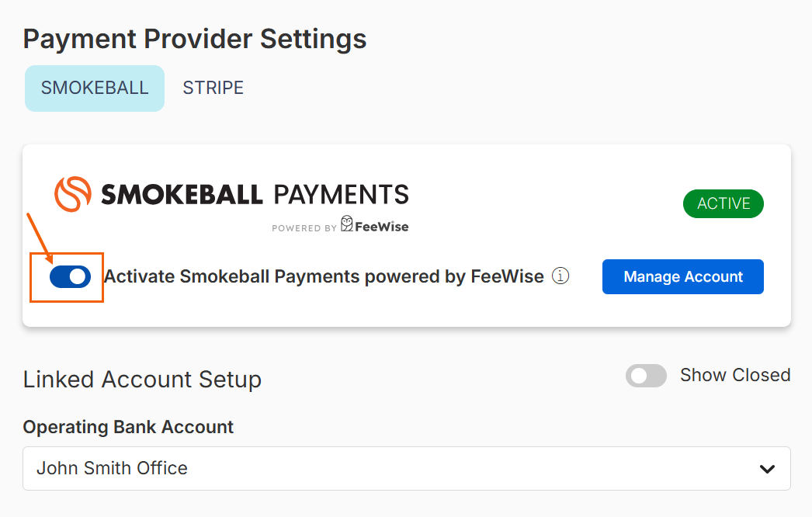Image resolution: width=812 pixels, height=517 pixels.
Task: Click the Manage Account button
Action: [682, 276]
